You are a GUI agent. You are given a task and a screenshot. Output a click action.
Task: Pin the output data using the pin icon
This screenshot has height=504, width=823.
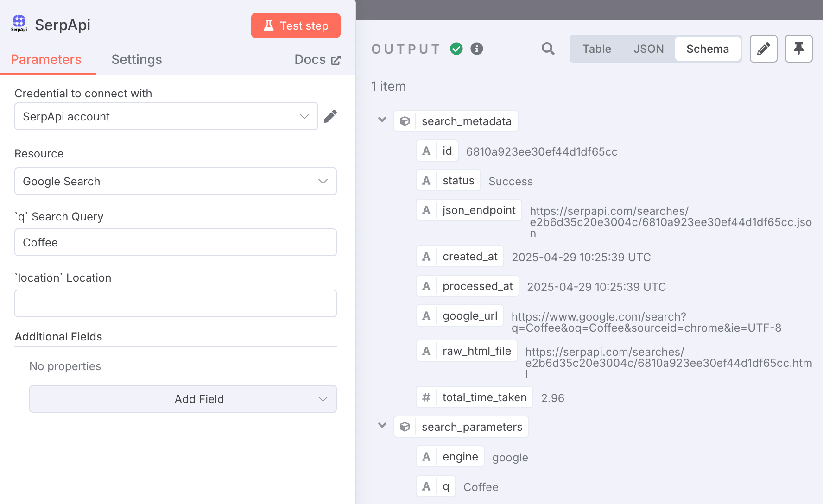[x=798, y=49]
